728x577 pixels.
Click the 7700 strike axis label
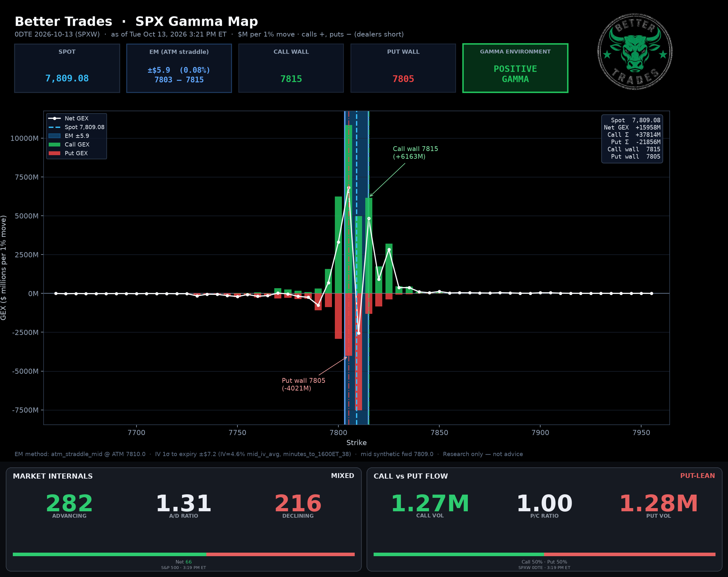coord(136,432)
